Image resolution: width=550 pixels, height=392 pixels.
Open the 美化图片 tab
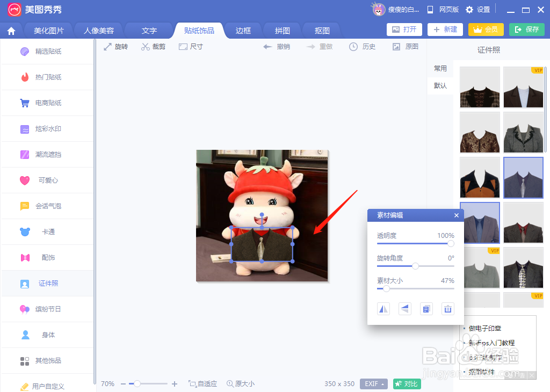click(49, 31)
